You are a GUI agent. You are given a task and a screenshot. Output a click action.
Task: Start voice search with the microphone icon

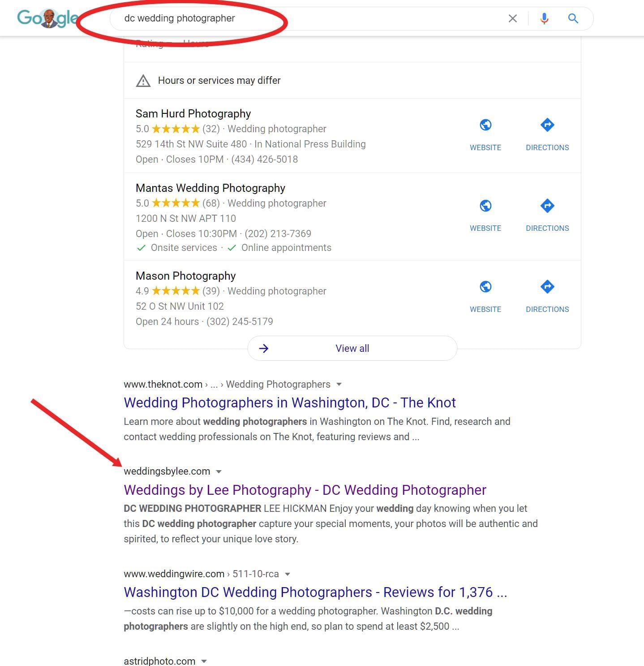pos(544,18)
